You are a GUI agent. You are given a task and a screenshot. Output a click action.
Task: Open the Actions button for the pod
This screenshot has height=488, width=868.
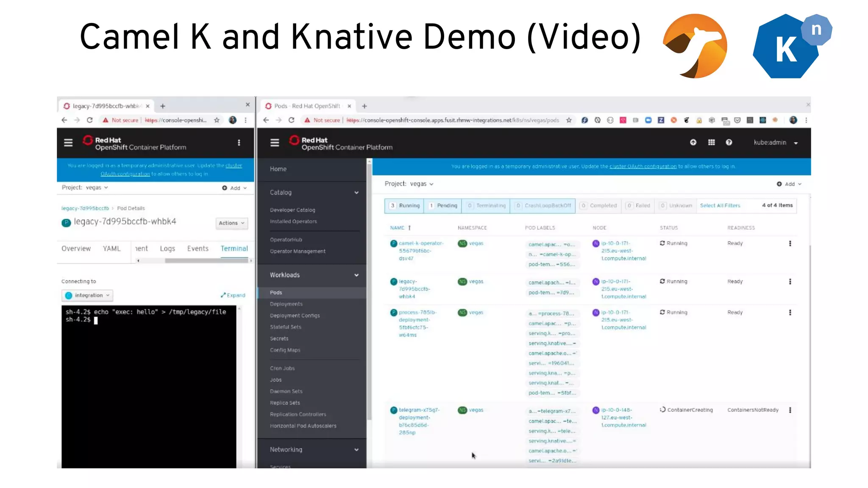point(231,223)
